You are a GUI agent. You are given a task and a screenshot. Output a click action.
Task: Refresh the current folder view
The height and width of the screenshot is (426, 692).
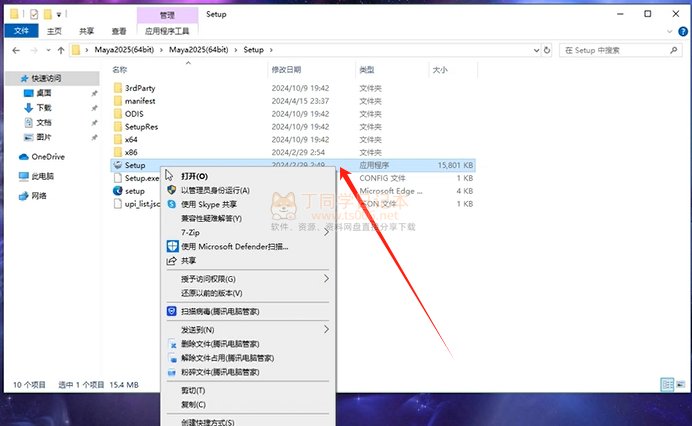547,50
